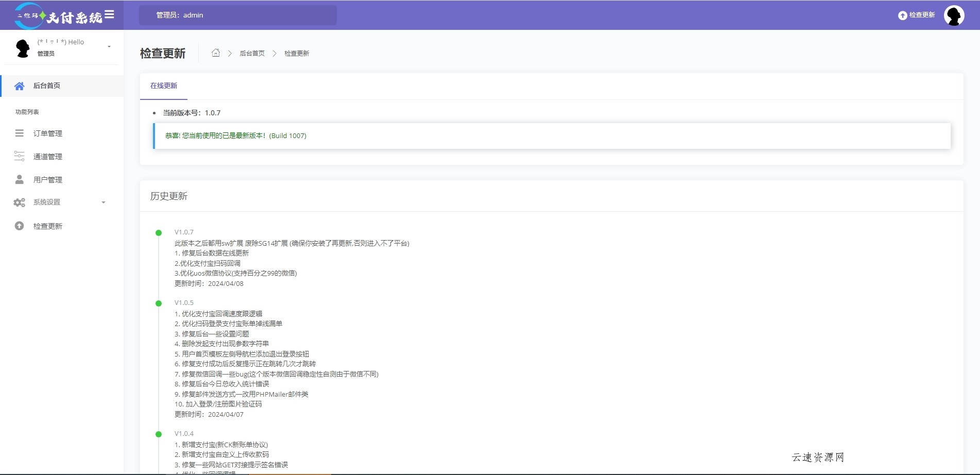Click the 检查更新 button in top bar
This screenshot has width=980, height=475.
click(x=917, y=15)
